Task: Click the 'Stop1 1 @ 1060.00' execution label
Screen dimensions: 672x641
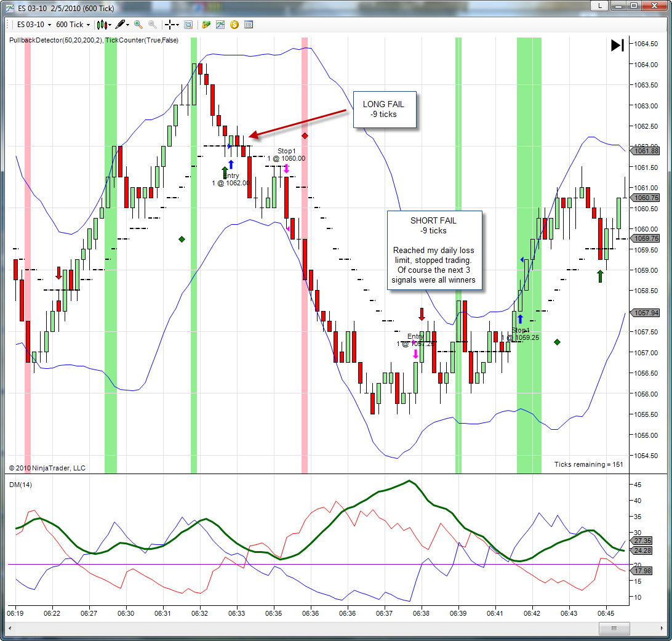Action: [286, 155]
